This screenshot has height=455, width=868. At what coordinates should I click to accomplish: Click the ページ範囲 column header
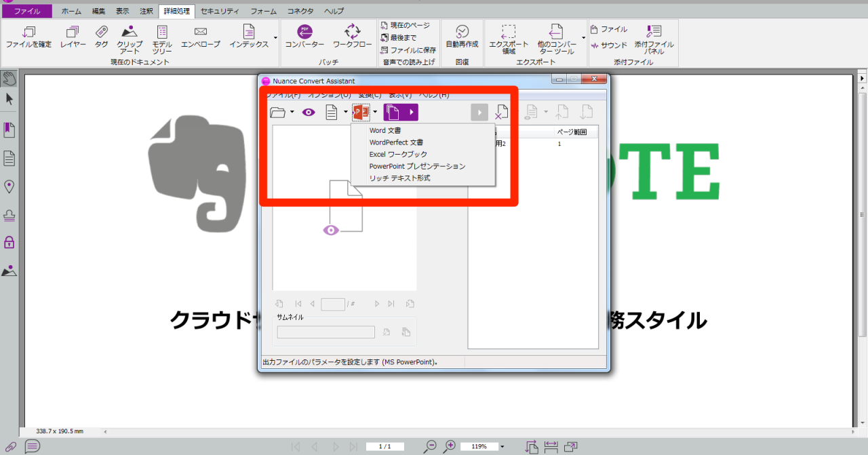tap(571, 132)
